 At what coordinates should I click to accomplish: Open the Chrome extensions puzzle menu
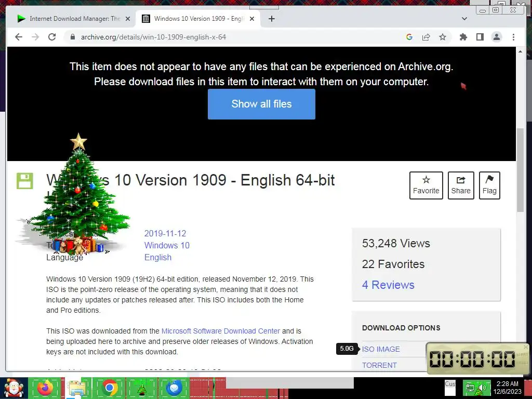(463, 37)
